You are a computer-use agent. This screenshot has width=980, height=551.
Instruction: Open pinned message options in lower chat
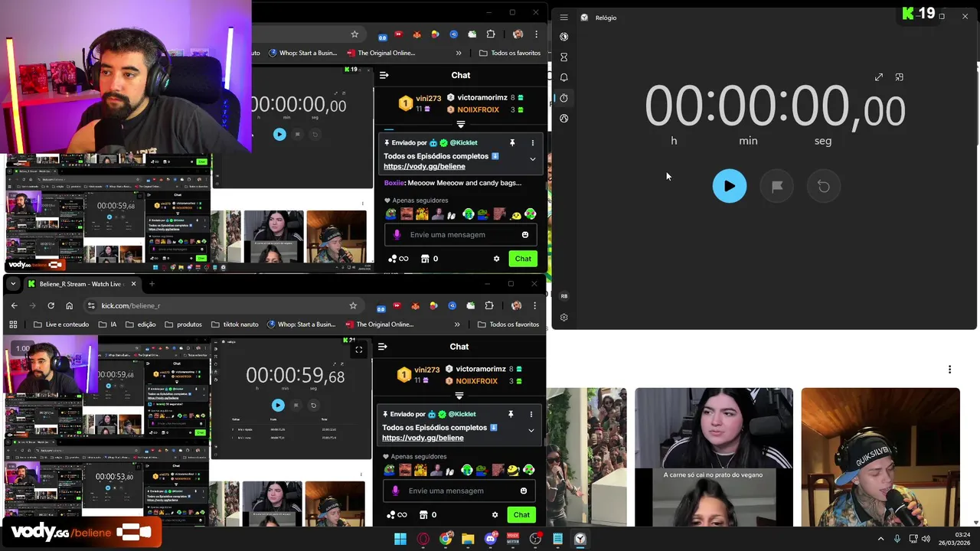click(531, 414)
